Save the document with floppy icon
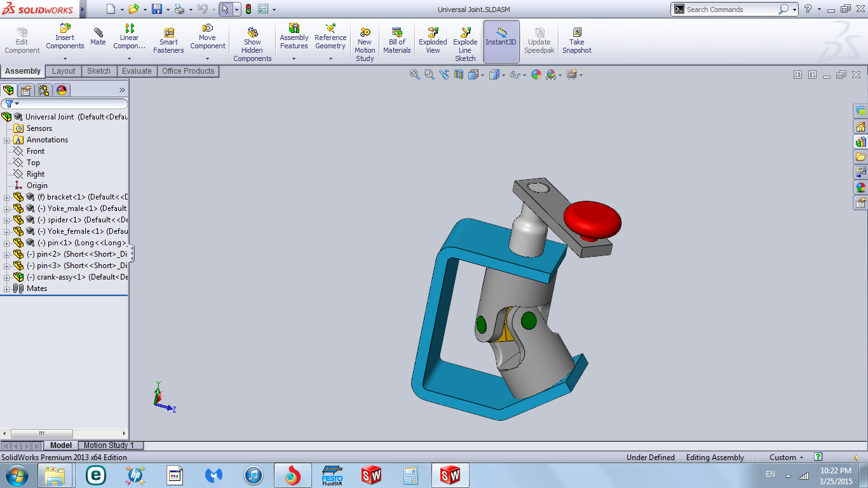 [x=156, y=9]
